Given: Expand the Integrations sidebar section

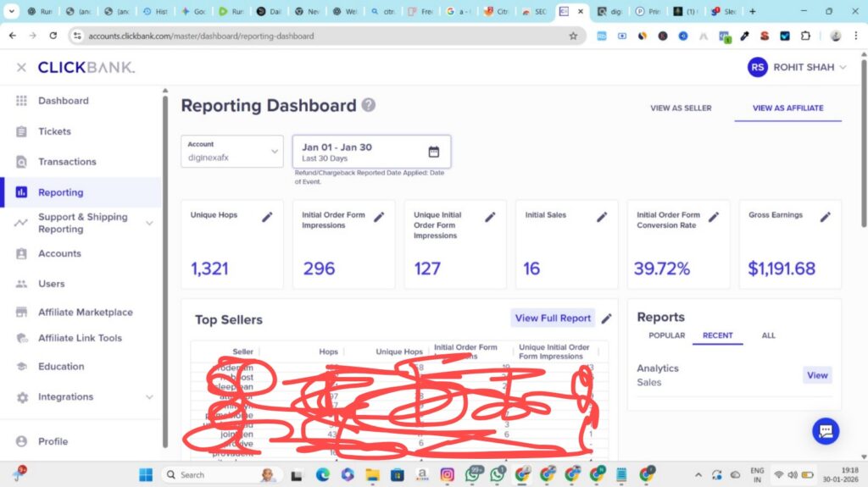Looking at the screenshot, I should pyautogui.click(x=149, y=396).
